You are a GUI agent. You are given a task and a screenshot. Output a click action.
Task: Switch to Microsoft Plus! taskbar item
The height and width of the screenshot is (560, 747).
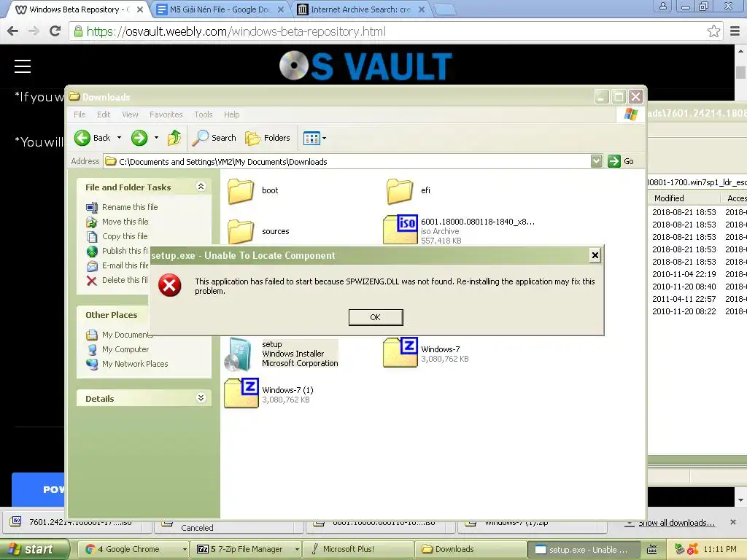point(358,549)
